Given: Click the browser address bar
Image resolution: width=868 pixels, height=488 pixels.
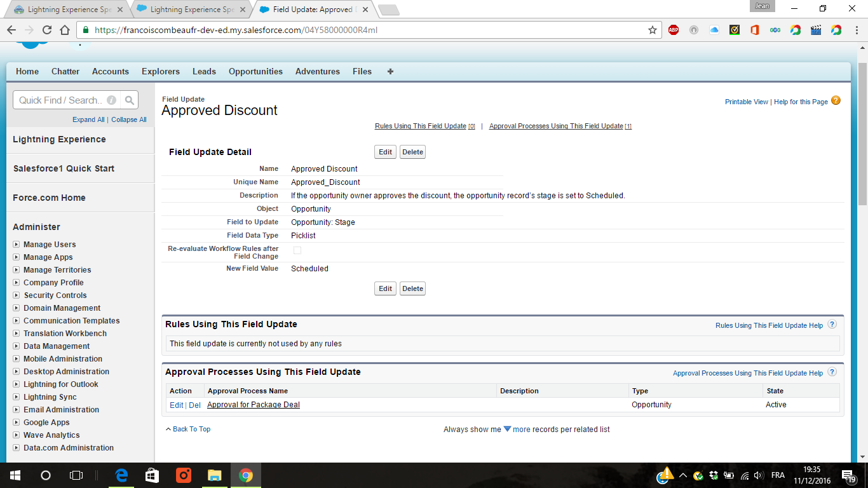Looking at the screenshot, I should tap(368, 30).
